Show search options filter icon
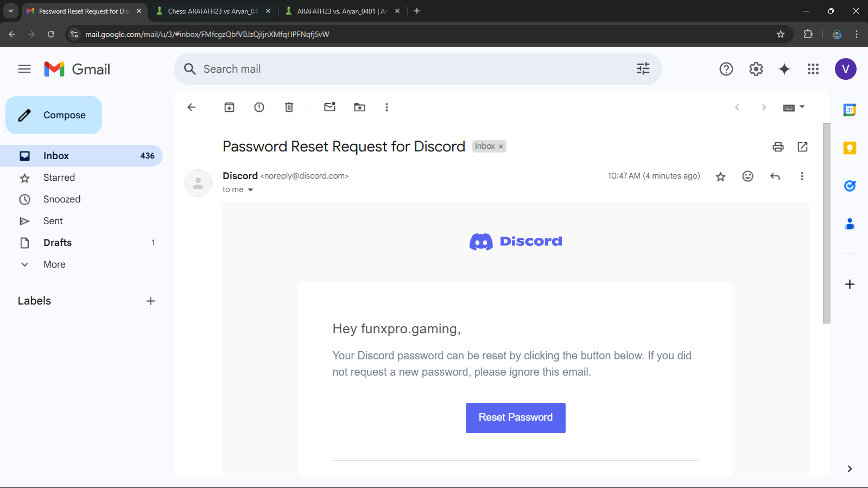The height and width of the screenshot is (488, 868). click(643, 69)
